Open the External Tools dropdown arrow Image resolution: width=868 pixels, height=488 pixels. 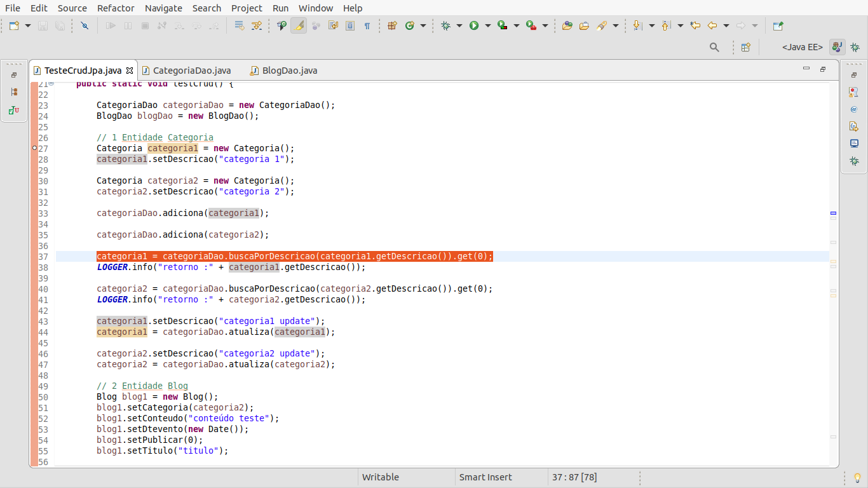pos(545,26)
